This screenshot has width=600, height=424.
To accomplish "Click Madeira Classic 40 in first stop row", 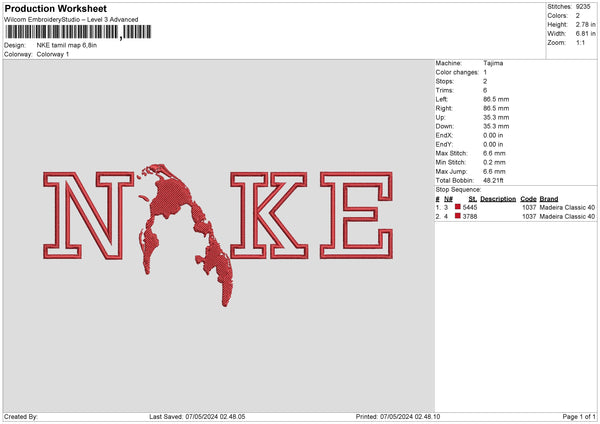I will pyautogui.click(x=567, y=208).
